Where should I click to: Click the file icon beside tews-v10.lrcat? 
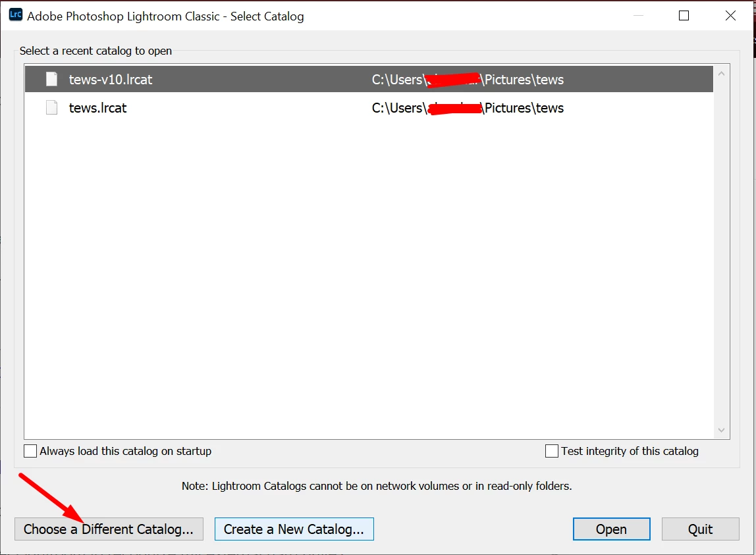click(x=51, y=79)
